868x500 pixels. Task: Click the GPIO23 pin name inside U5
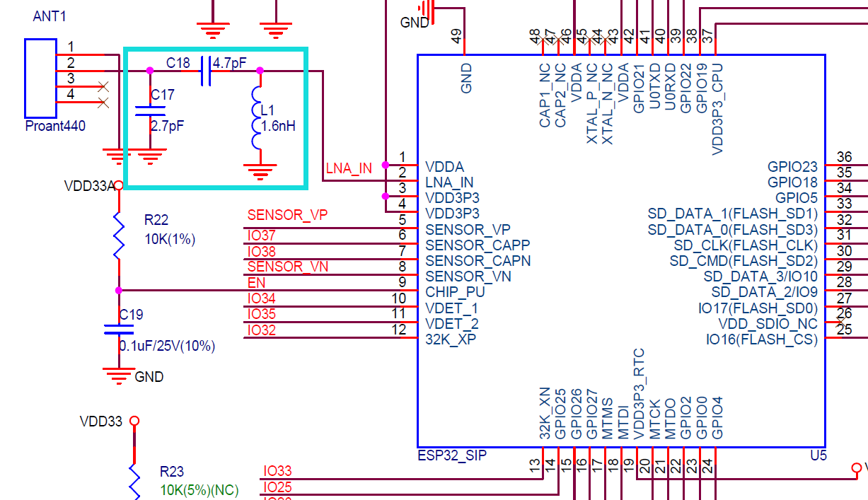point(792,168)
